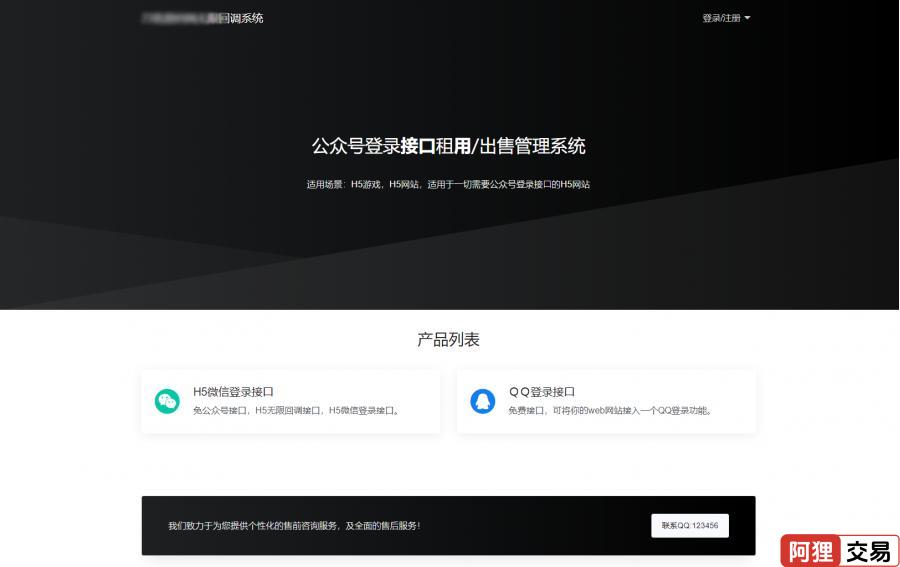Click the 公众号登录接口租用/出售管理系统 headline
Image resolution: width=900 pixels, height=567 pixels.
click(448, 146)
